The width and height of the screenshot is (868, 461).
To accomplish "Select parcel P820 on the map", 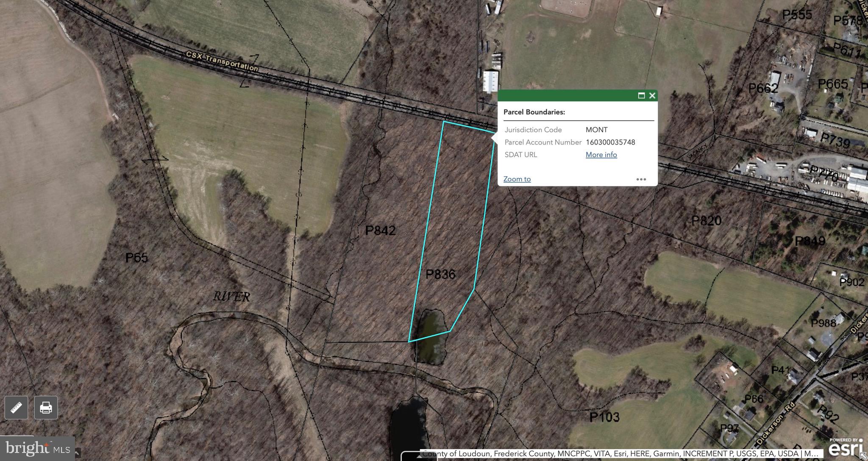I will [x=706, y=221].
